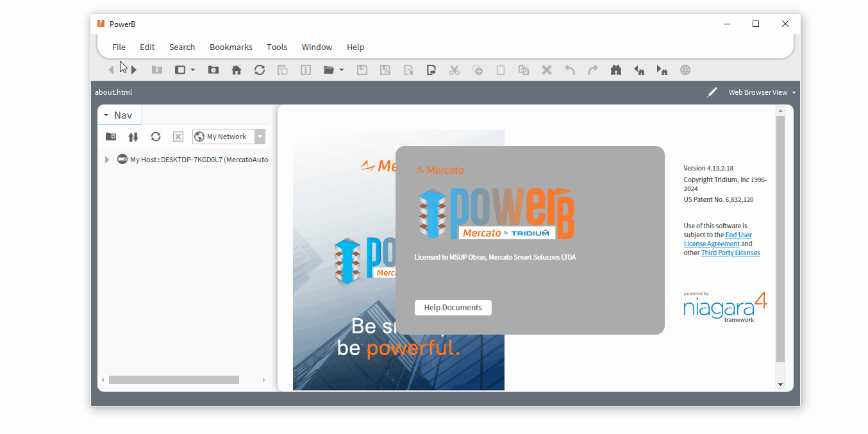
Task: Maximize the PowerB window
Action: coord(756,24)
